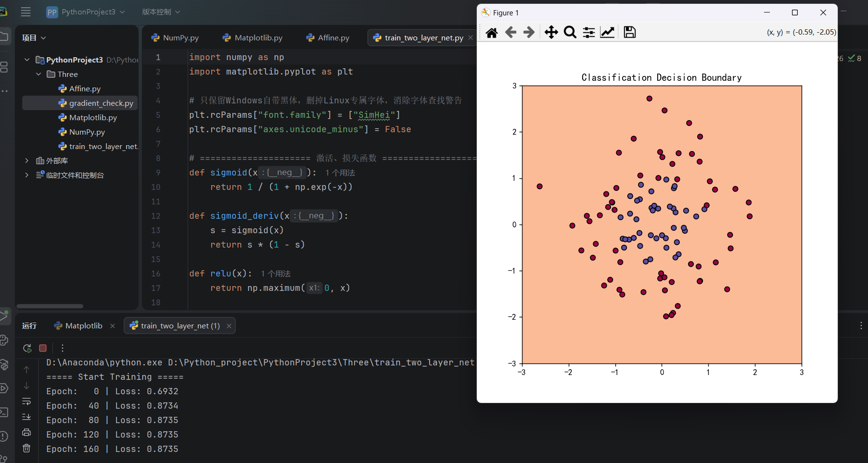The height and width of the screenshot is (463, 868).
Task: Toggle soft-wrap in the Run console
Action: pyautogui.click(x=26, y=401)
